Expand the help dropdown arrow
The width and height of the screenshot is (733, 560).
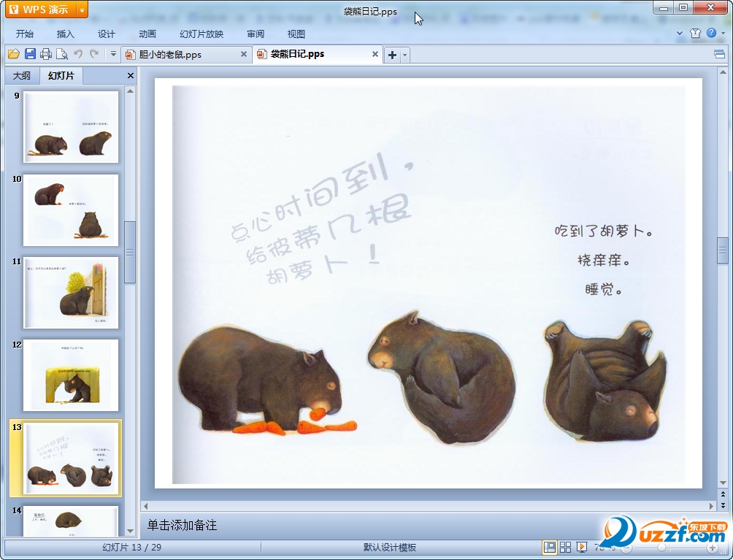click(x=724, y=33)
